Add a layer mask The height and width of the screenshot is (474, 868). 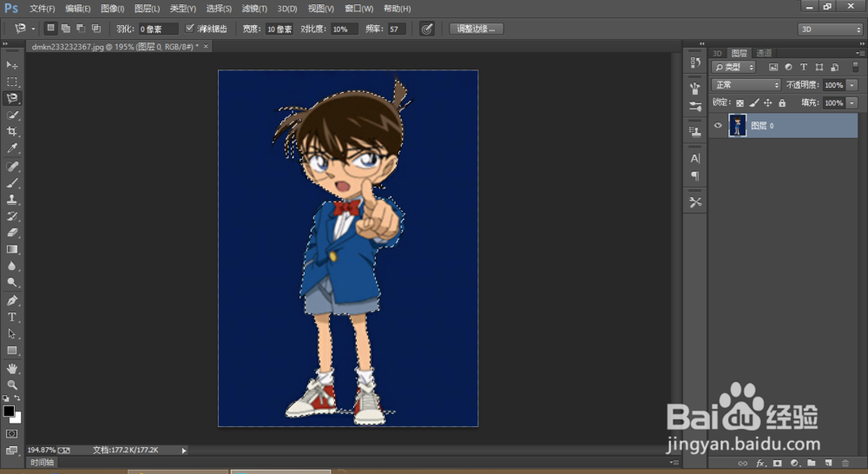click(x=777, y=463)
